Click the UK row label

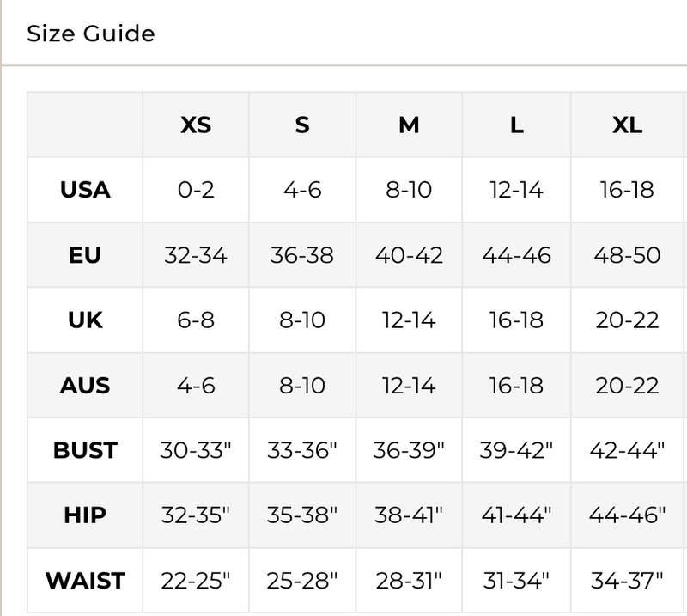[x=85, y=320]
